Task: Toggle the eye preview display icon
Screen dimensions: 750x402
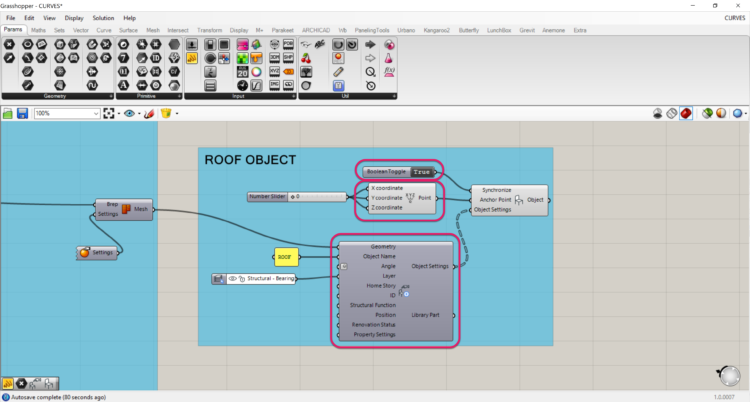Action: point(131,114)
